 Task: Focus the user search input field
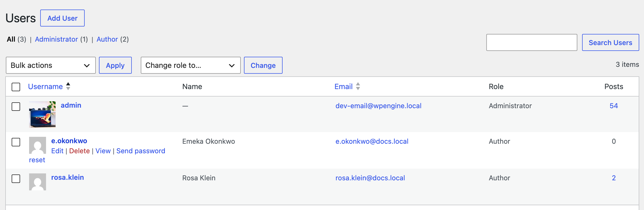(532, 42)
